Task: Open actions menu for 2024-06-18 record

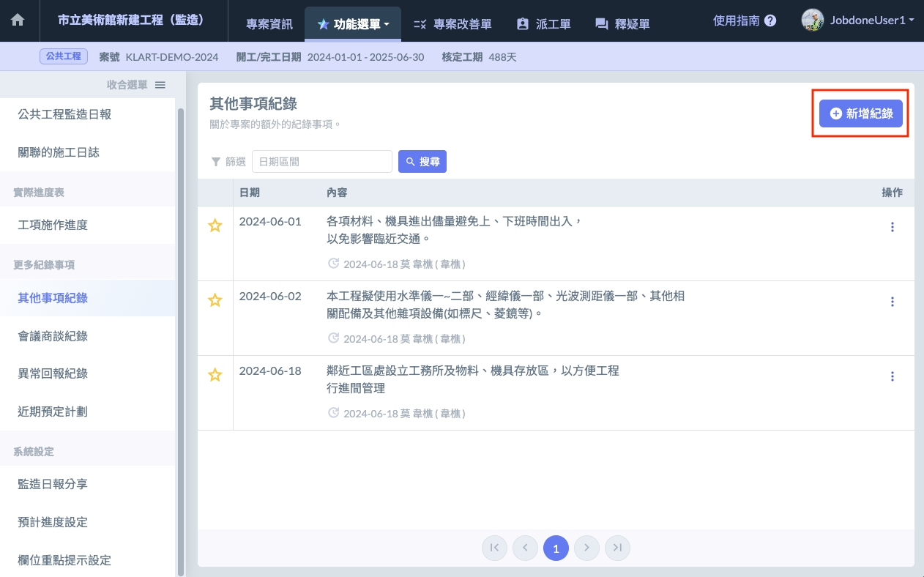Action: [x=892, y=376]
